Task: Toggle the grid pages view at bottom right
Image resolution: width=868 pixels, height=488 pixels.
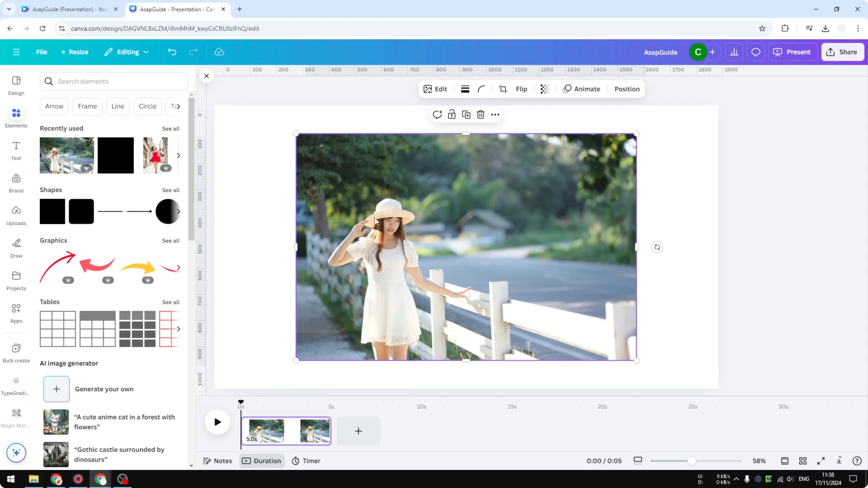Action: coord(803,461)
